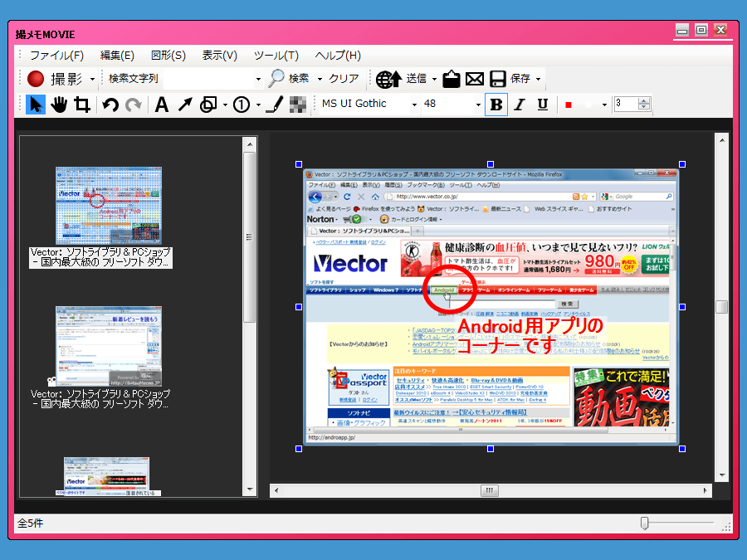The image size is (747, 560).
Task: Open the 保存 save dropdown arrow
Action: point(539,79)
